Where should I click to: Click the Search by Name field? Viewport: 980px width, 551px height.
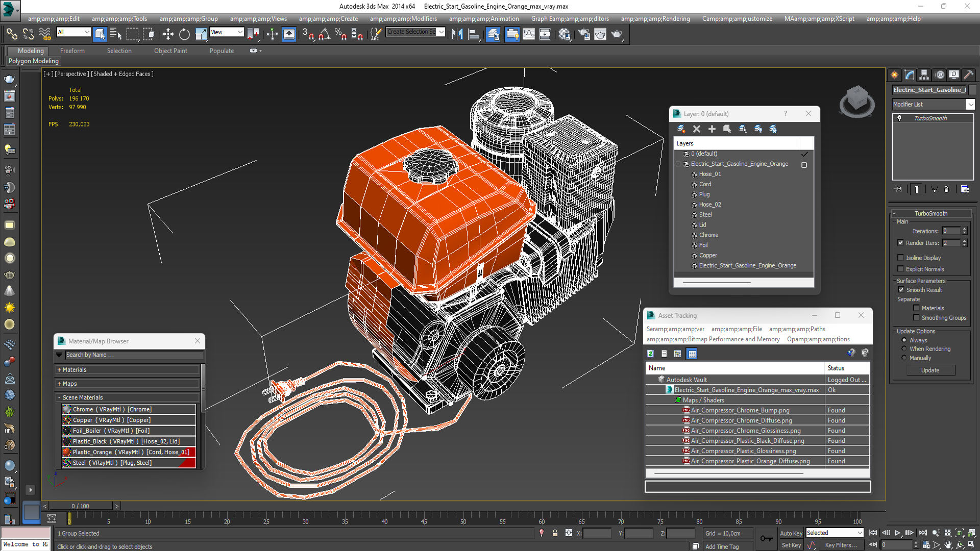click(x=134, y=355)
